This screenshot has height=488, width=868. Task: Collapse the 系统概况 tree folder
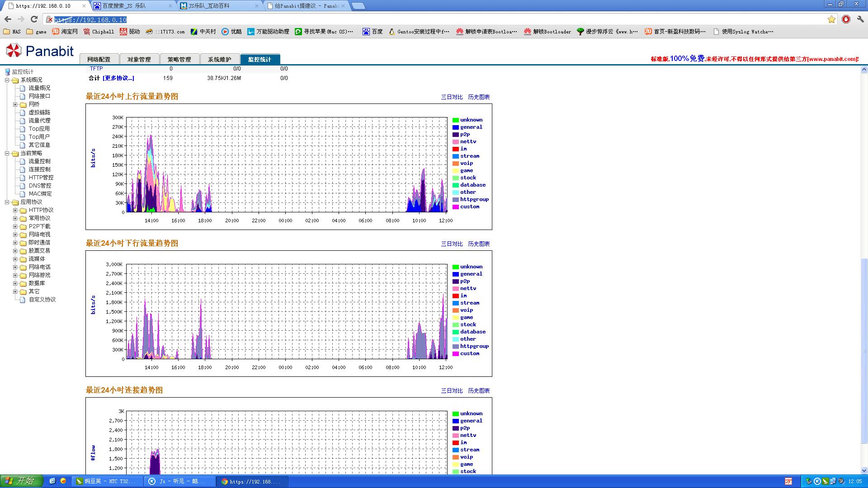7,80
